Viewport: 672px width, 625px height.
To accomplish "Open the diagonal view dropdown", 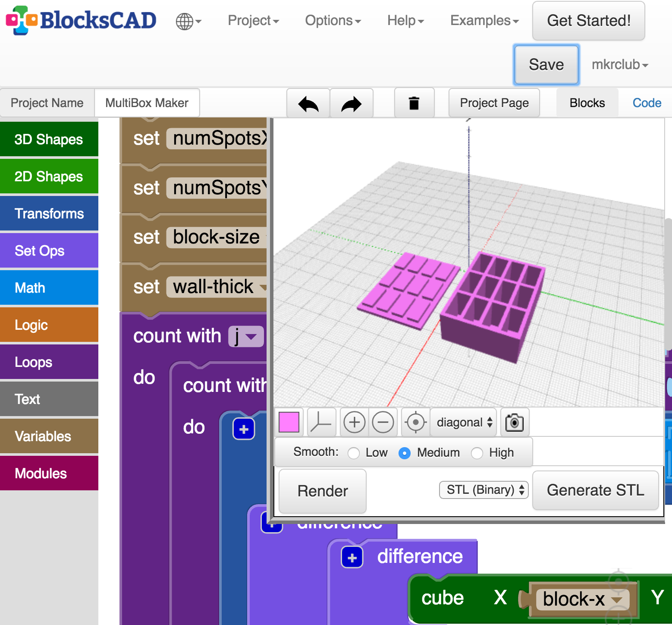I will coord(463,422).
